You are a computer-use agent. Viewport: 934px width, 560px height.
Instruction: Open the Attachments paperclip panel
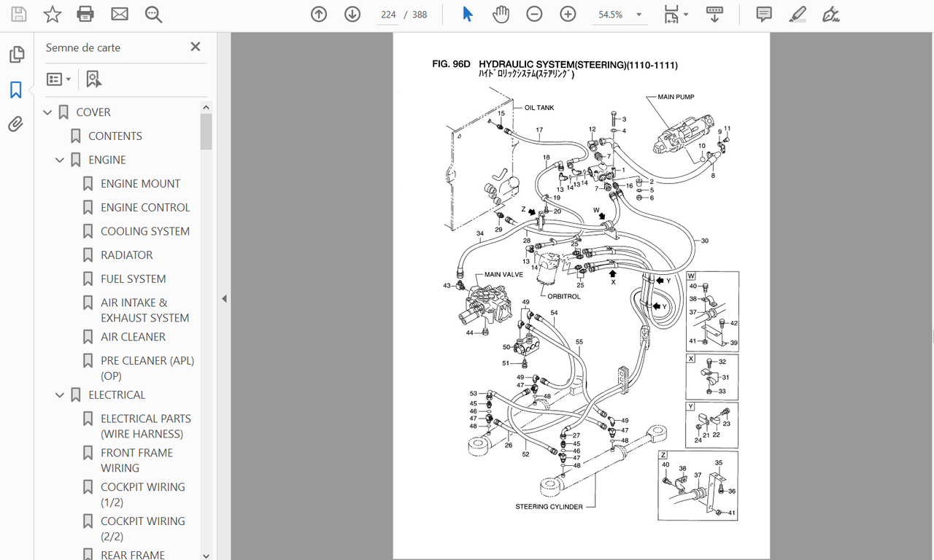click(x=16, y=124)
